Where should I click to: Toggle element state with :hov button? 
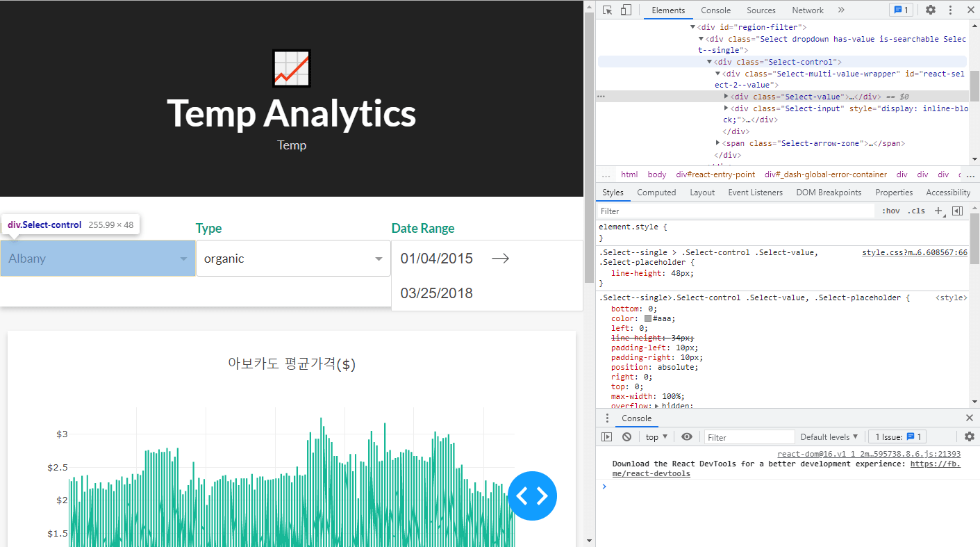[890, 210]
